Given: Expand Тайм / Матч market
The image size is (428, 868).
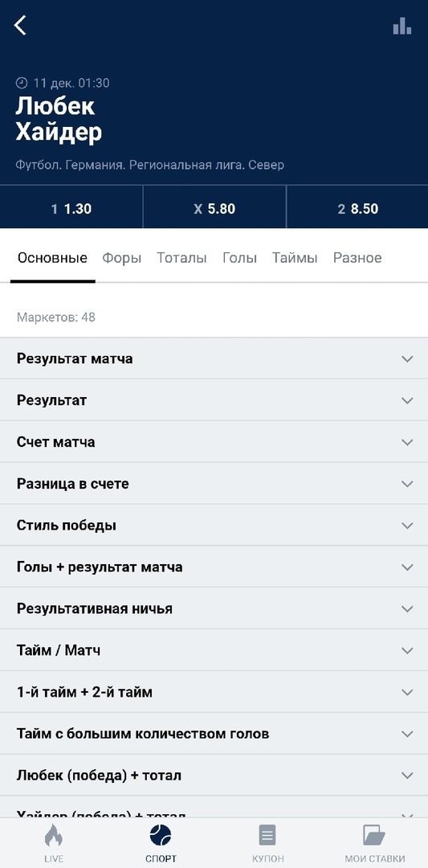Looking at the screenshot, I should pos(214,650).
